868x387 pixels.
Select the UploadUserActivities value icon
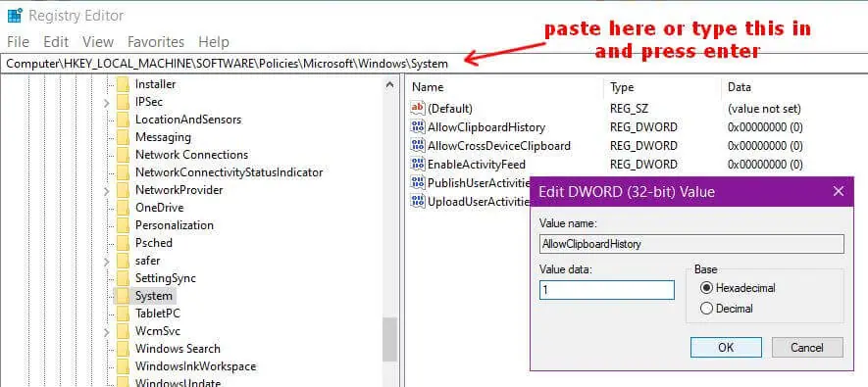click(x=418, y=201)
